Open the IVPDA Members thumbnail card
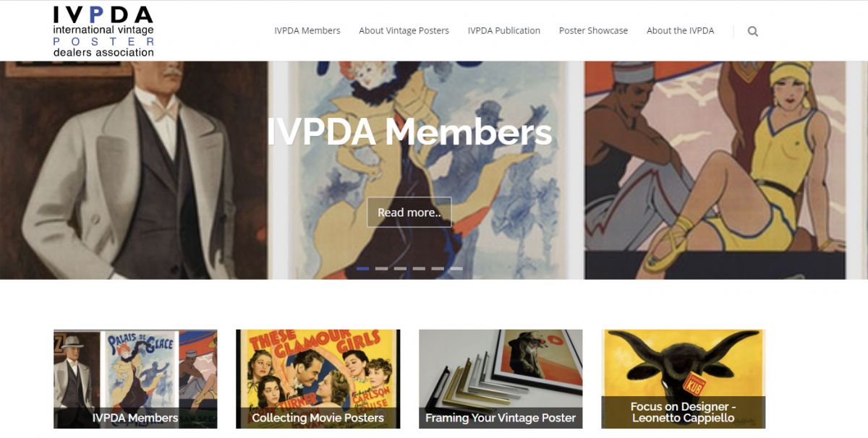868x438 pixels. tap(135, 379)
